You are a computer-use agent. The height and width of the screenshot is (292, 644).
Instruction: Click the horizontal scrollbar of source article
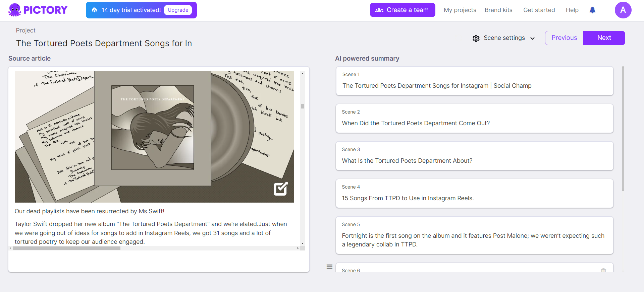[x=67, y=248]
